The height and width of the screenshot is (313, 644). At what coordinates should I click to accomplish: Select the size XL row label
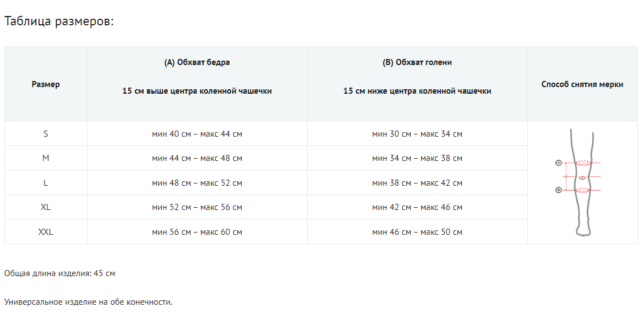coord(46,207)
